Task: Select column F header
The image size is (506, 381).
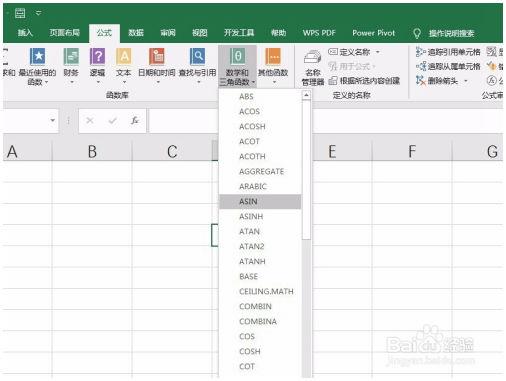Action: point(412,152)
